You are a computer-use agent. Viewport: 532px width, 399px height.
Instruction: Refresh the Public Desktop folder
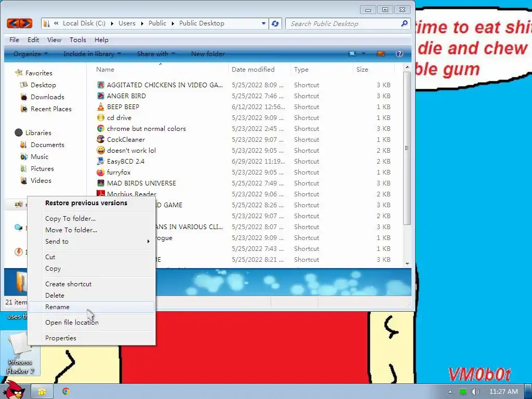click(x=275, y=23)
